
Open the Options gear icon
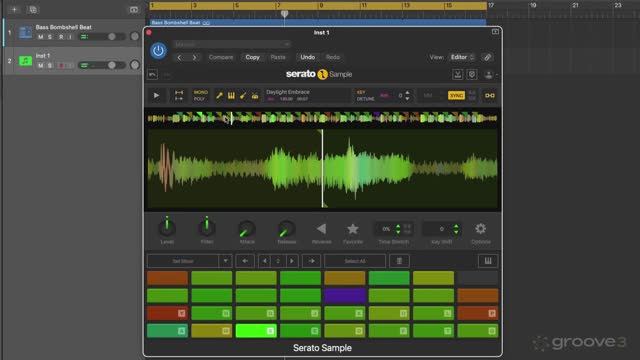coord(480,229)
